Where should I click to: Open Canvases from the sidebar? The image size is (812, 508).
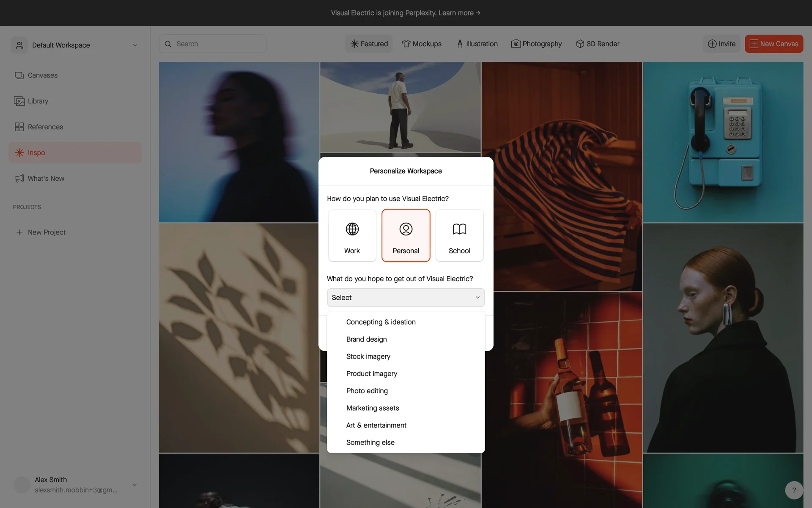42,75
